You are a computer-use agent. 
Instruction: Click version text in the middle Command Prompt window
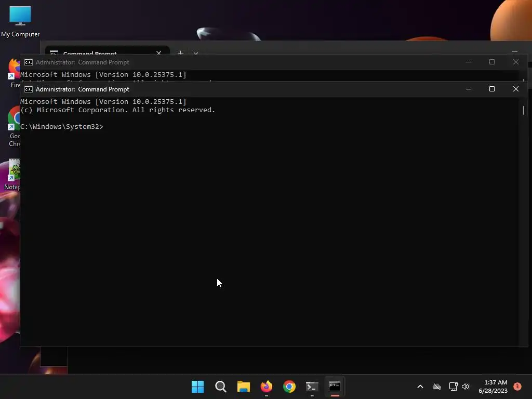tap(103, 74)
